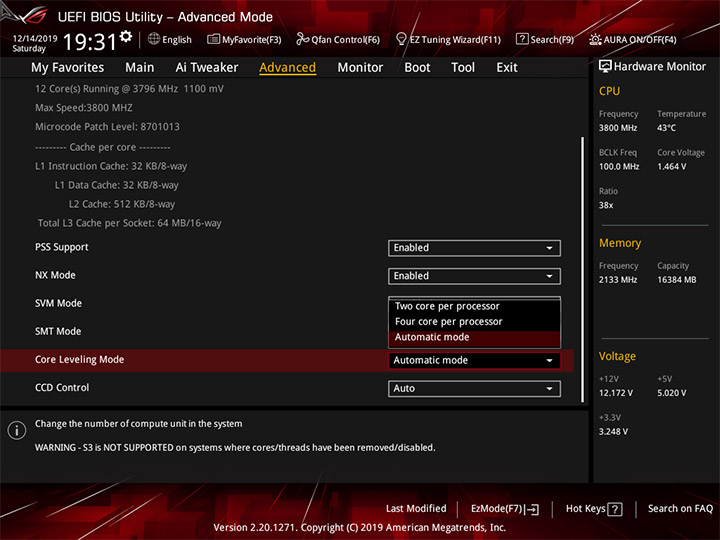The width and height of the screenshot is (720, 540).
Task: Open the NX Mode dropdown
Action: coord(474,276)
